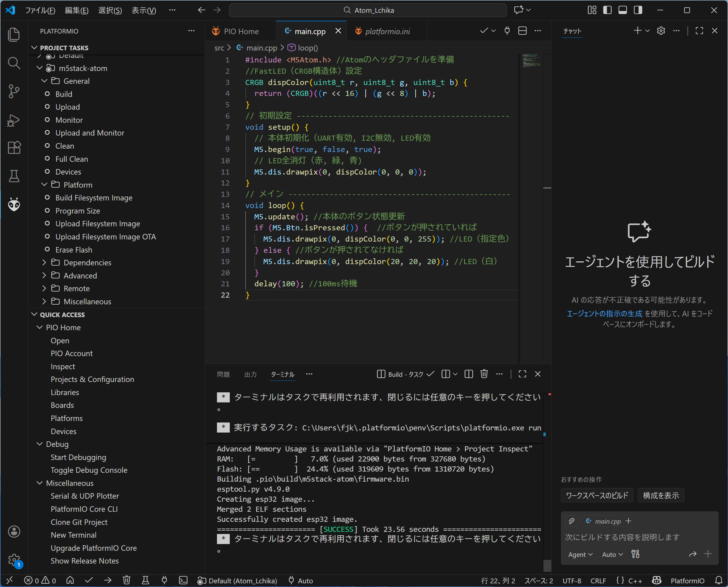Viewport: 728px width, 587px height.
Task: Open the Source Control view
Action: [14, 91]
